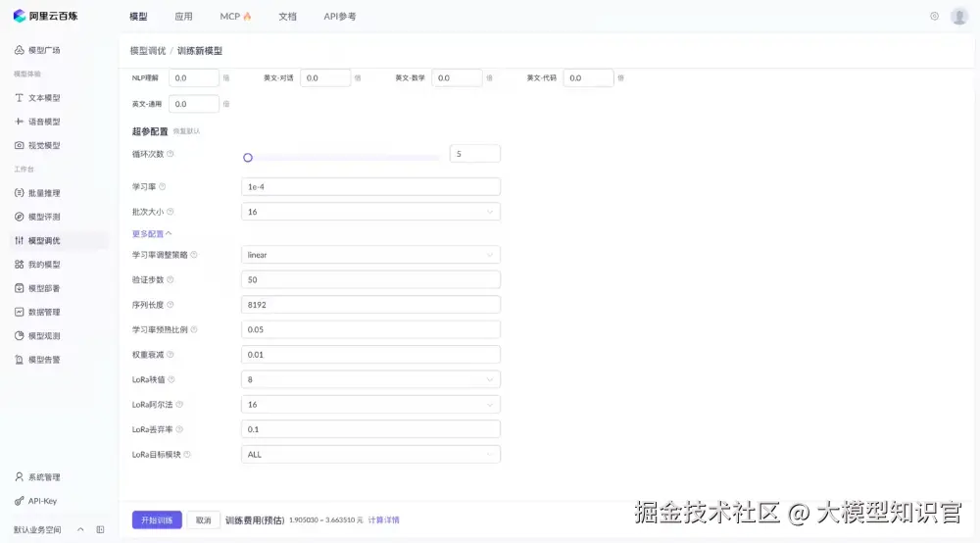
Task: Open the API参考 top menu
Action: (340, 17)
